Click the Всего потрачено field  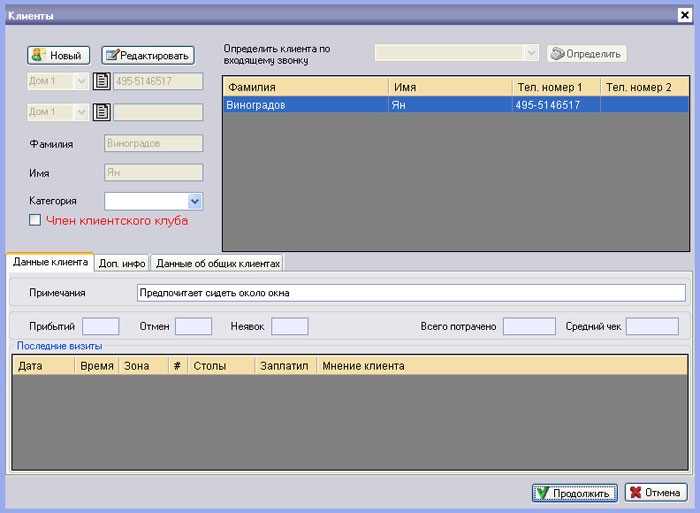tap(529, 326)
